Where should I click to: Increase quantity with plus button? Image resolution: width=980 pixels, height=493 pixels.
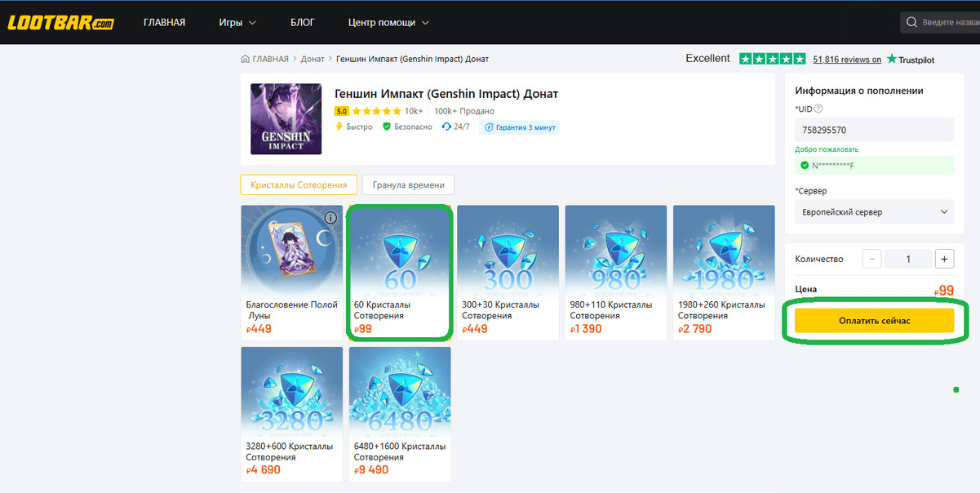(x=944, y=259)
